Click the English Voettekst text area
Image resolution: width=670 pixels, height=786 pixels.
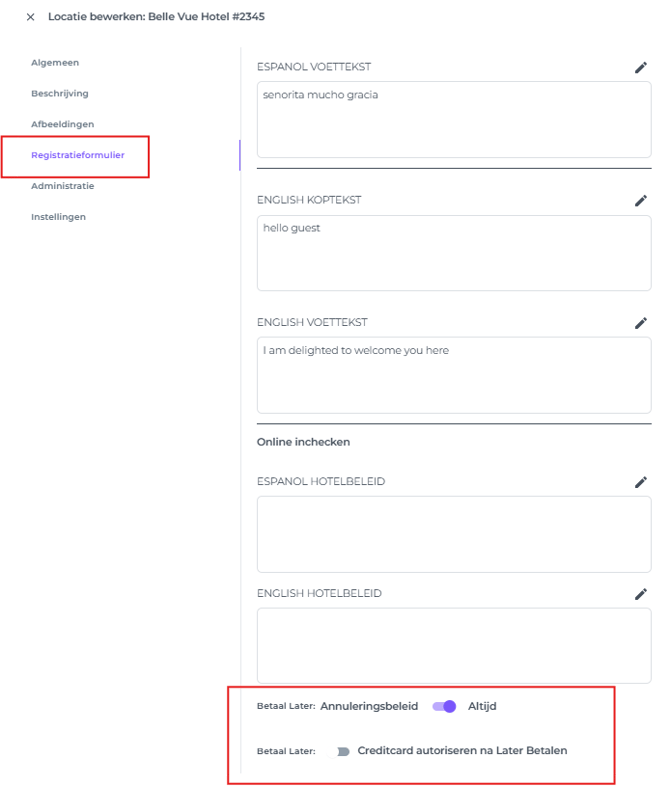(x=454, y=375)
